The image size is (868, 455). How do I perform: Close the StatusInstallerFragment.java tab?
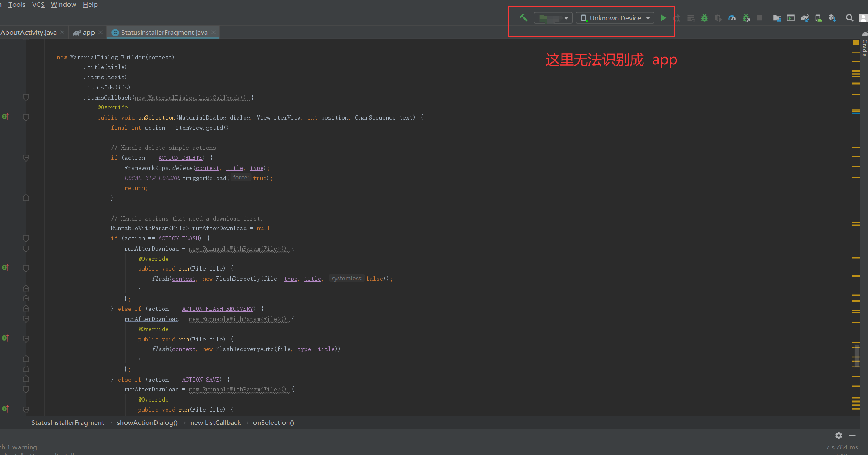214,32
